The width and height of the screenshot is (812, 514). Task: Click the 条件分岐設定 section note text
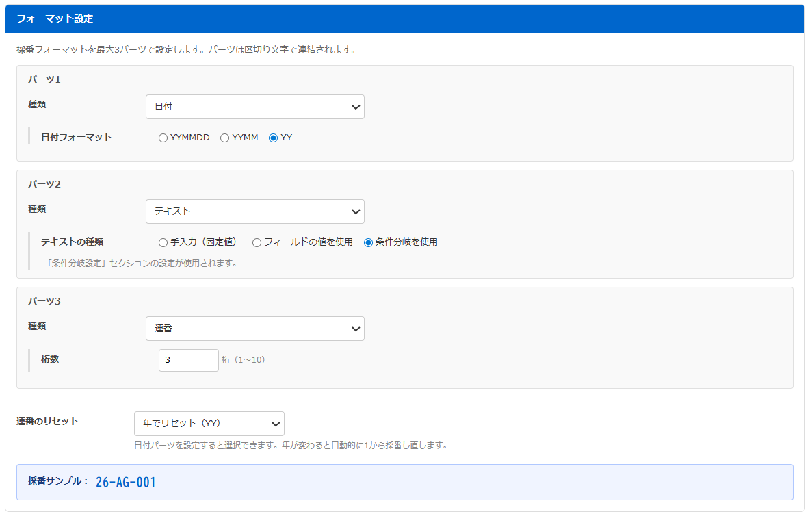[142, 264]
